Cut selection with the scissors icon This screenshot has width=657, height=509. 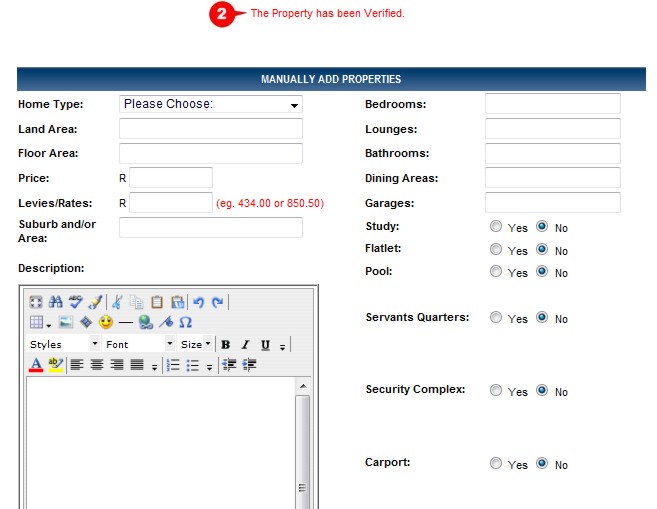(117, 302)
